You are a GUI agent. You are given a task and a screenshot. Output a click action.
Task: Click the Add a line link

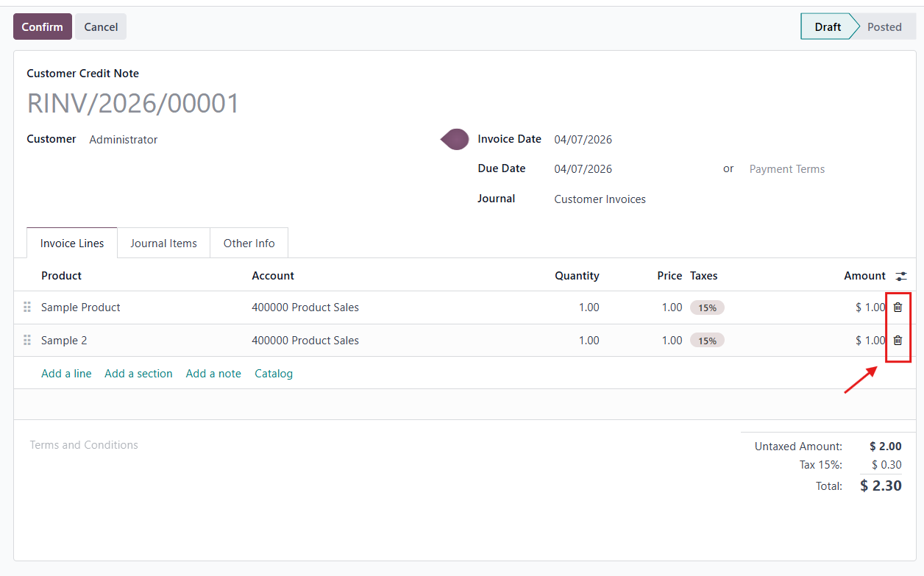(x=66, y=374)
